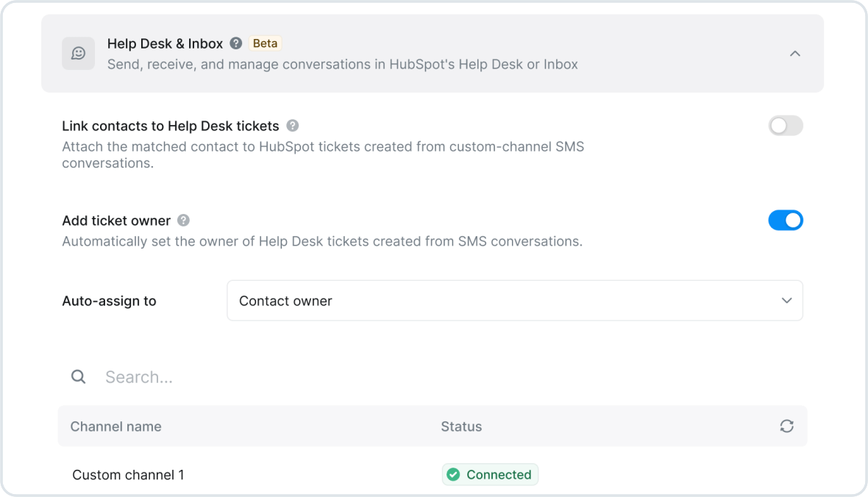Click the green check icon in Connected badge
This screenshot has width=868, height=497.
click(453, 474)
